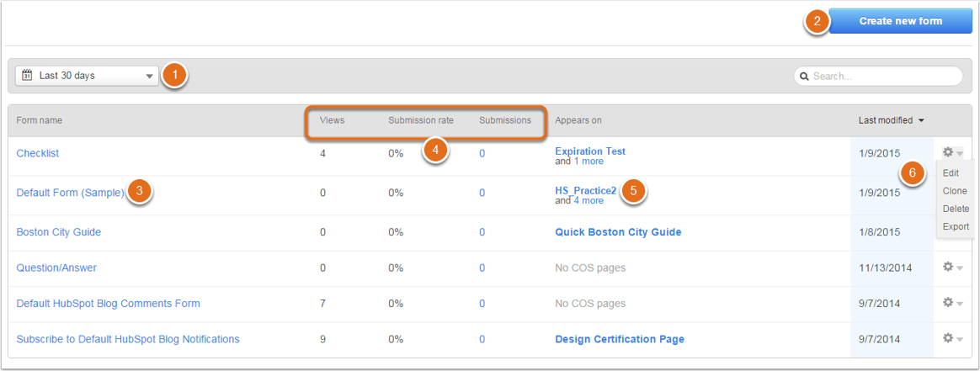The width and height of the screenshot is (980, 371).
Task: Choose Edit from the gear menu
Action: 951,173
